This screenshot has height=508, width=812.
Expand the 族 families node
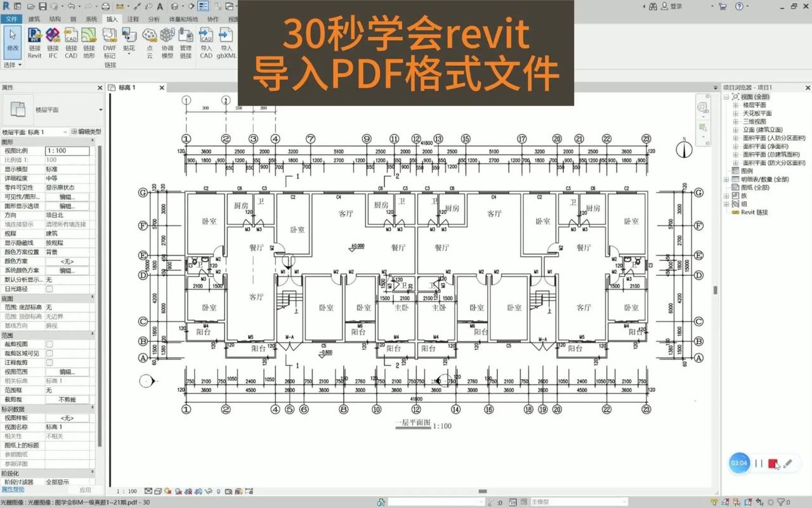click(x=727, y=196)
